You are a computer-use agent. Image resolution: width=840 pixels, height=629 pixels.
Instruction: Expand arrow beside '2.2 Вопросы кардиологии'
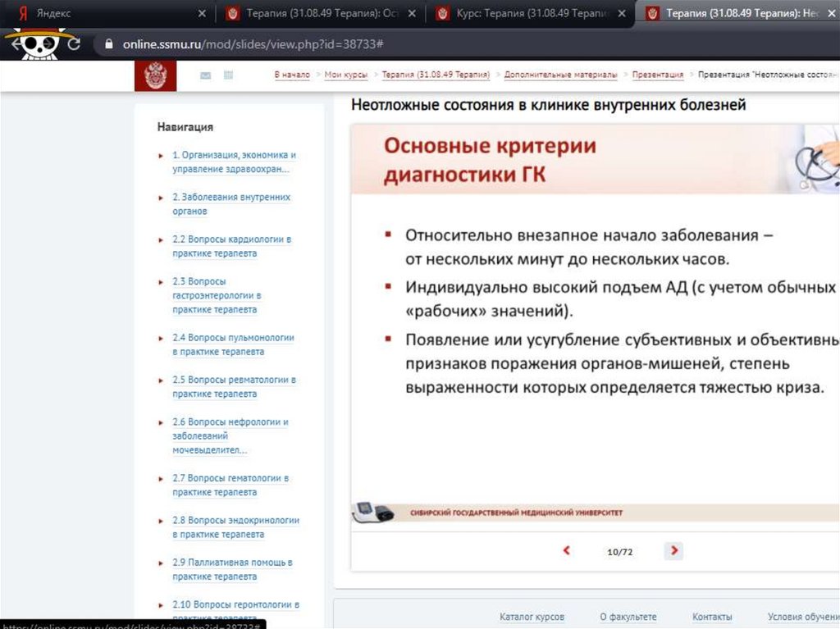pos(161,240)
